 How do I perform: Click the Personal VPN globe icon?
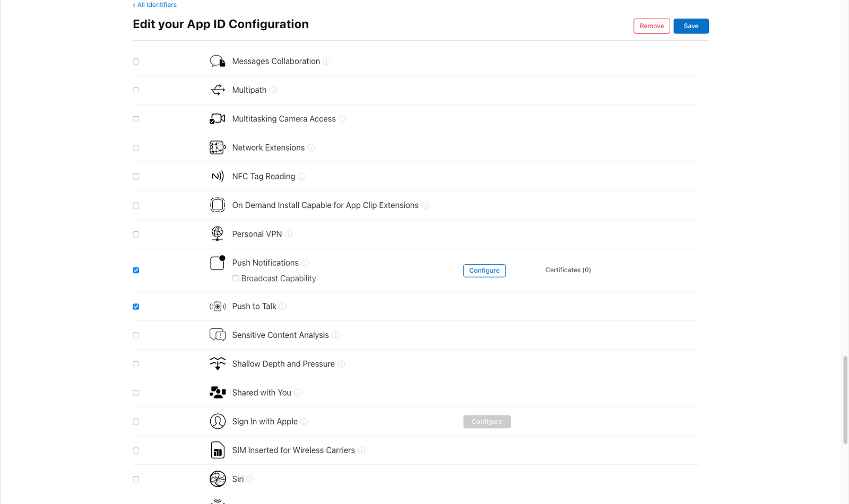(x=218, y=233)
